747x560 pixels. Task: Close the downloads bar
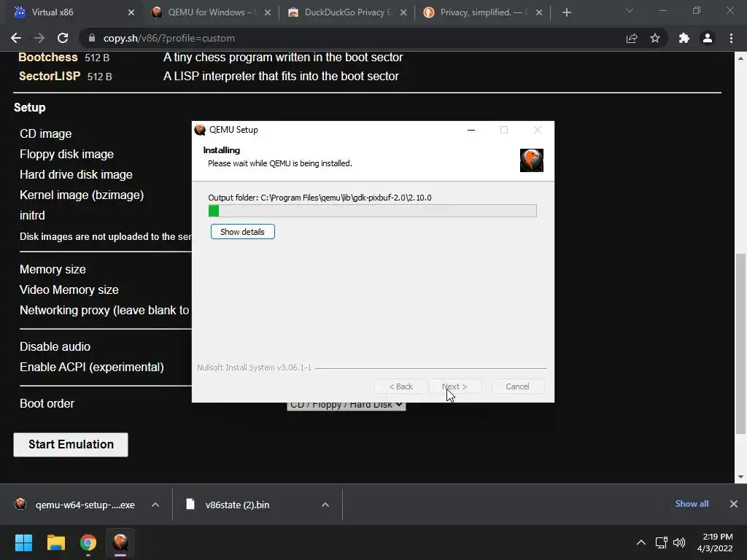734,504
